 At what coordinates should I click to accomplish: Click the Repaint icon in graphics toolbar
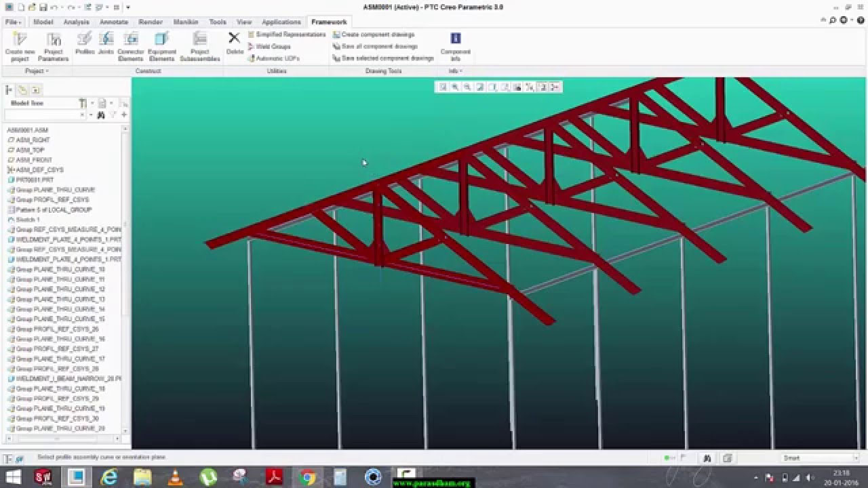479,87
